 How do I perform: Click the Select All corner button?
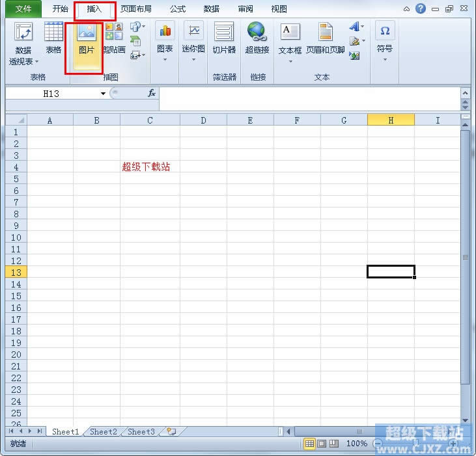(x=16, y=120)
